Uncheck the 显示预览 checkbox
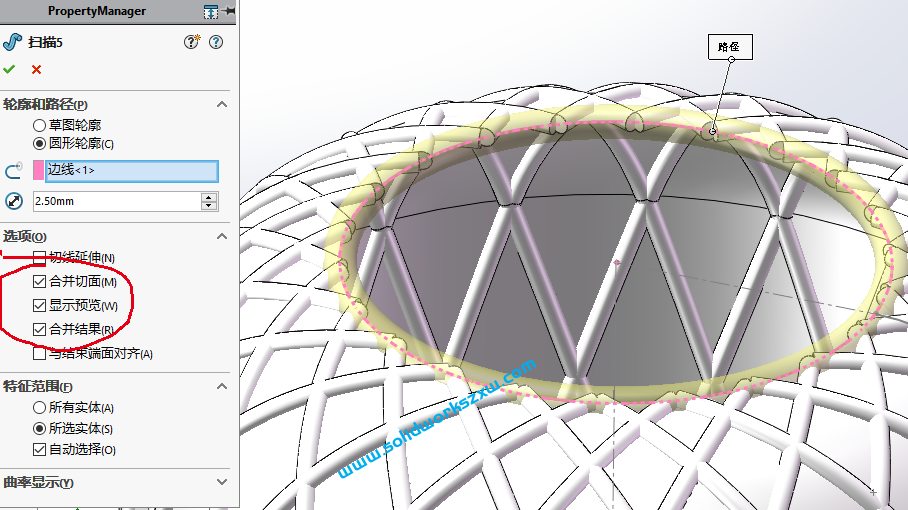The height and width of the screenshot is (510, 908). tap(39, 305)
